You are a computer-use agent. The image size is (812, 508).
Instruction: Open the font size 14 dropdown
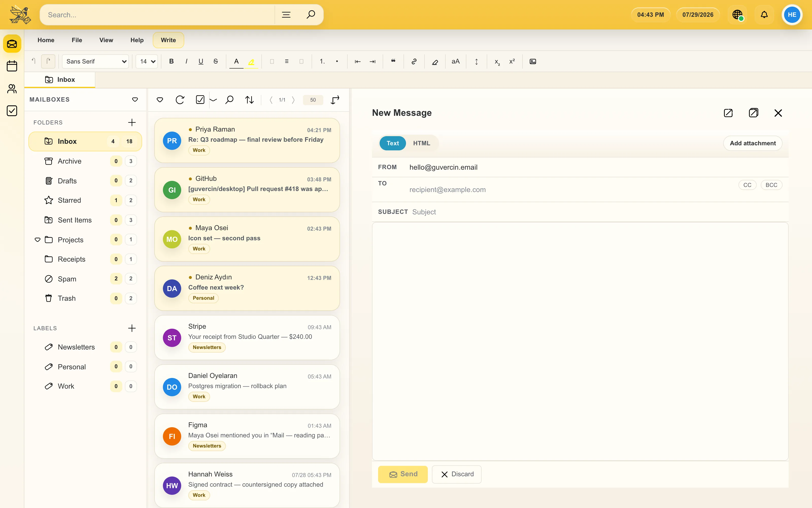147,61
